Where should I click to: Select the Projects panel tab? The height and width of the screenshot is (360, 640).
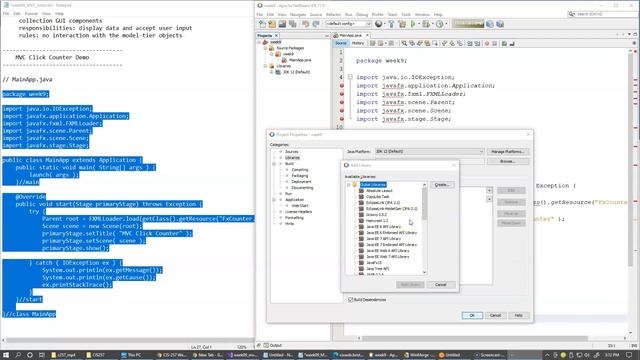click(267, 36)
